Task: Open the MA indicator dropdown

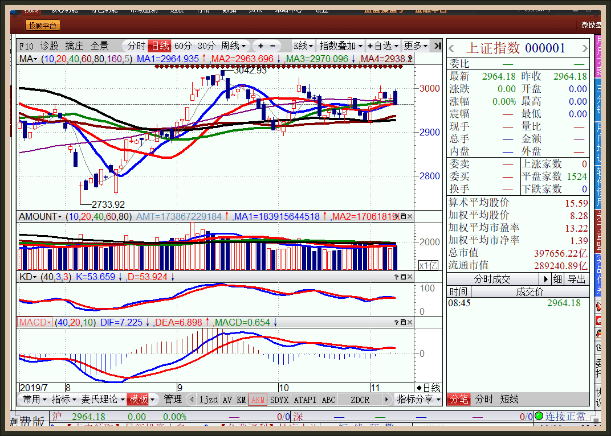Action: [x=28, y=59]
